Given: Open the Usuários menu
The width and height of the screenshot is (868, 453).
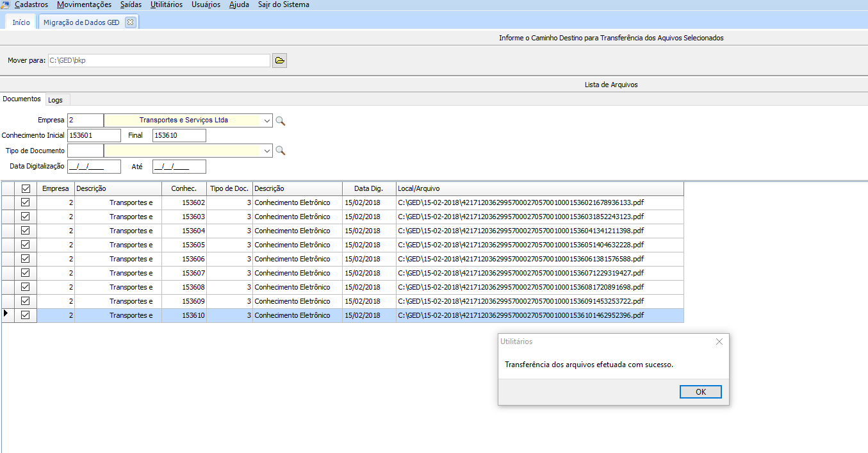Looking at the screenshot, I should [206, 4].
